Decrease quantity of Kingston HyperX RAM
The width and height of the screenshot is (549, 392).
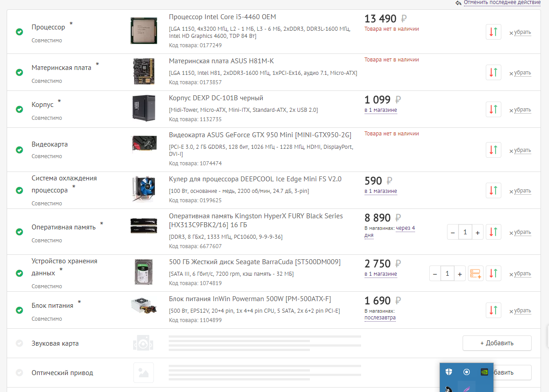click(x=453, y=232)
